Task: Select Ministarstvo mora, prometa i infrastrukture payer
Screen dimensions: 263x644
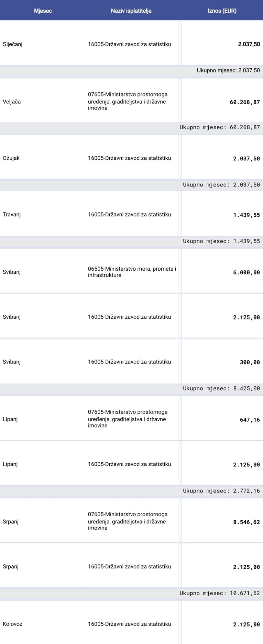Action: pyautogui.click(x=132, y=272)
